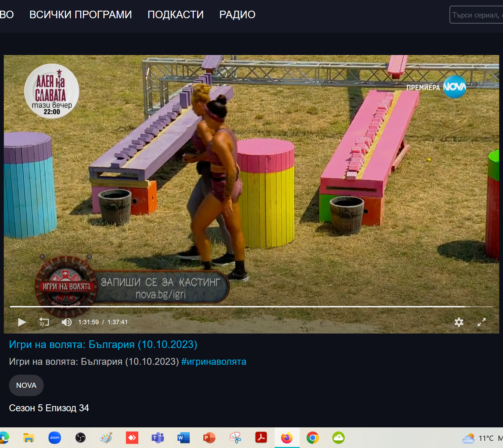Mute the video volume
The height and width of the screenshot is (448, 503).
66,322
